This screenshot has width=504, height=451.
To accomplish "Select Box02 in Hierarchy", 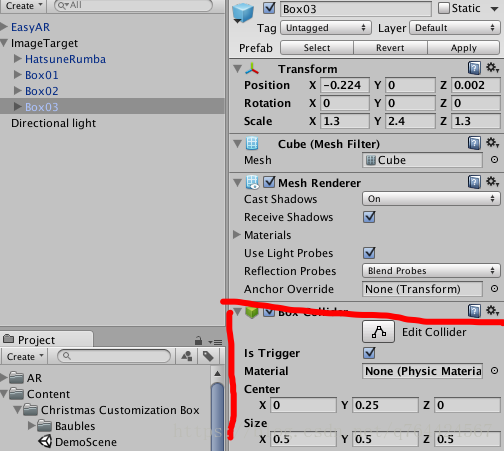I will [x=42, y=91].
